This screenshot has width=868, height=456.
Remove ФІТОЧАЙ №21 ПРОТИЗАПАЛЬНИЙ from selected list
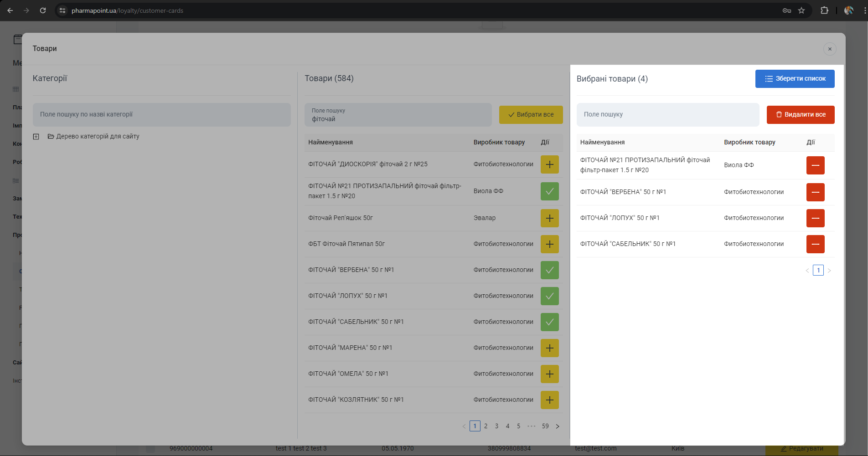[815, 165]
